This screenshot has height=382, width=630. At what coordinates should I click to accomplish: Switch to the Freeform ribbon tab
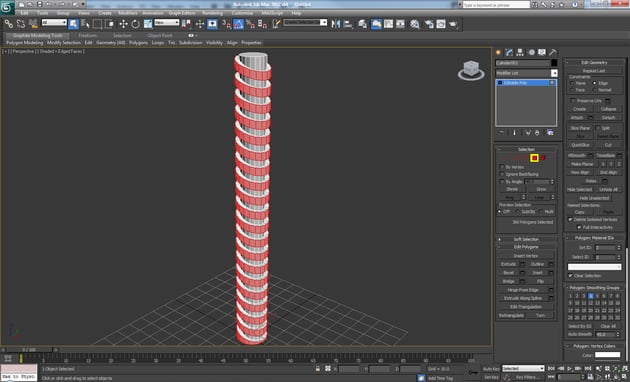pos(88,35)
